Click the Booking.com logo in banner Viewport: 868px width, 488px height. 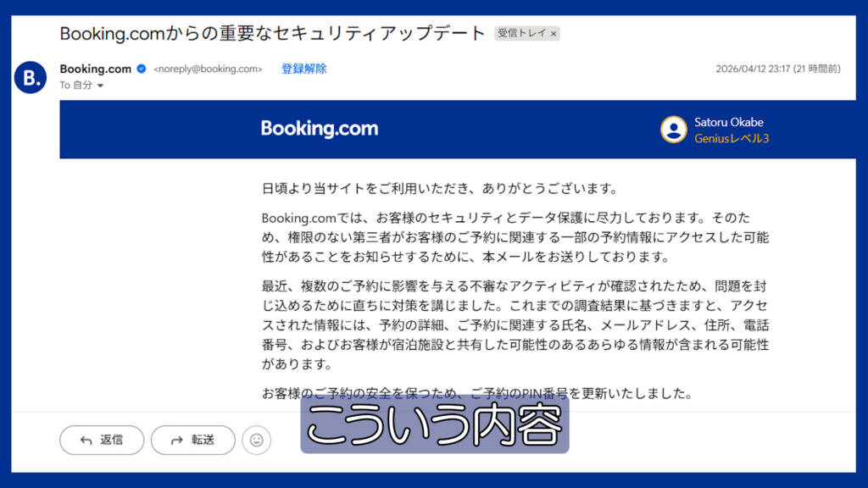pyautogui.click(x=320, y=129)
